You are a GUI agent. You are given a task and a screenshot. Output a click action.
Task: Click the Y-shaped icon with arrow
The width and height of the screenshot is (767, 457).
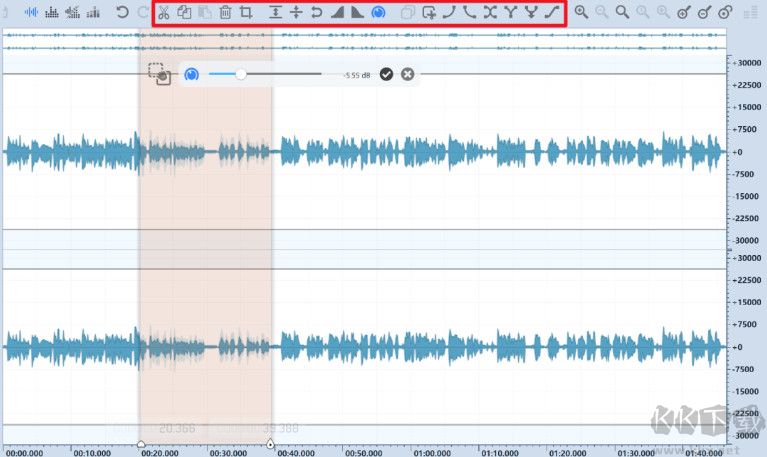[531, 12]
